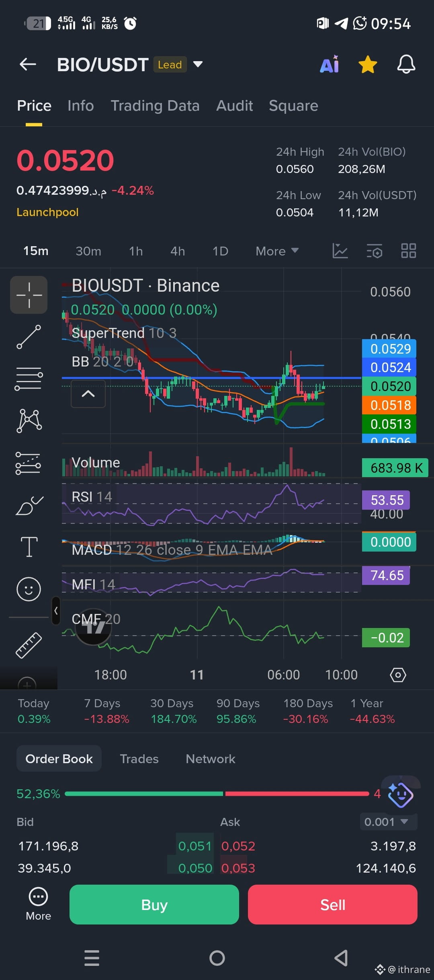Tap Android recent apps navigation button
The image size is (434, 980).
coord(92,958)
